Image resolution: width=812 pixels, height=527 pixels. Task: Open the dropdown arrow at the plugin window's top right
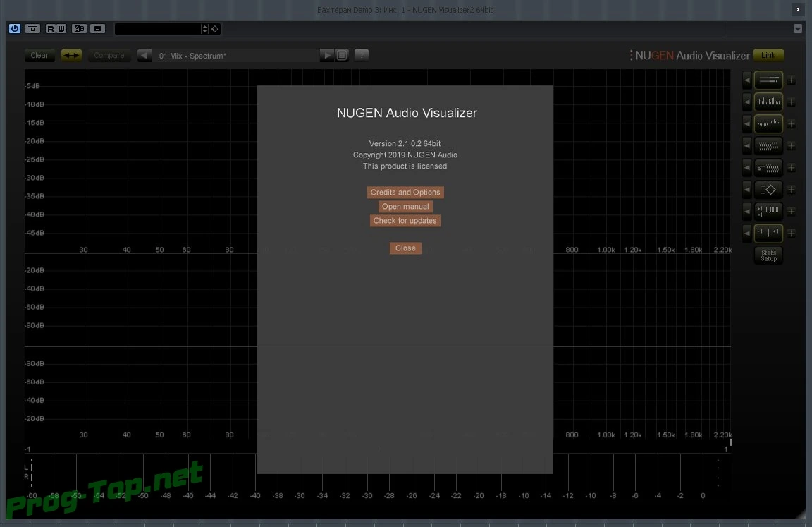point(797,28)
